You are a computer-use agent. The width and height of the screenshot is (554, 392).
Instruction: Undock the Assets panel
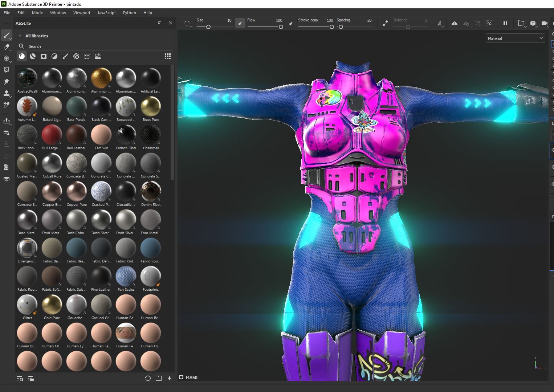click(x=160, y=23)
